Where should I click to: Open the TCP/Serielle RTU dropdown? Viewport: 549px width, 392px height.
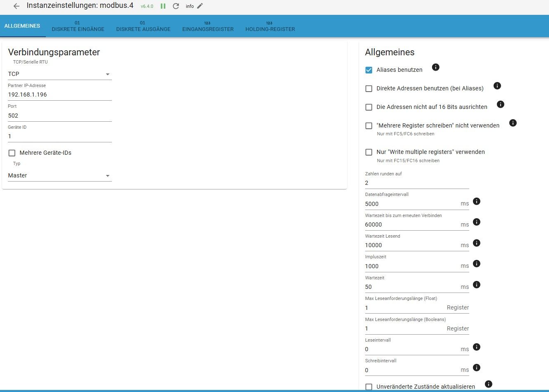coord(60,74)
